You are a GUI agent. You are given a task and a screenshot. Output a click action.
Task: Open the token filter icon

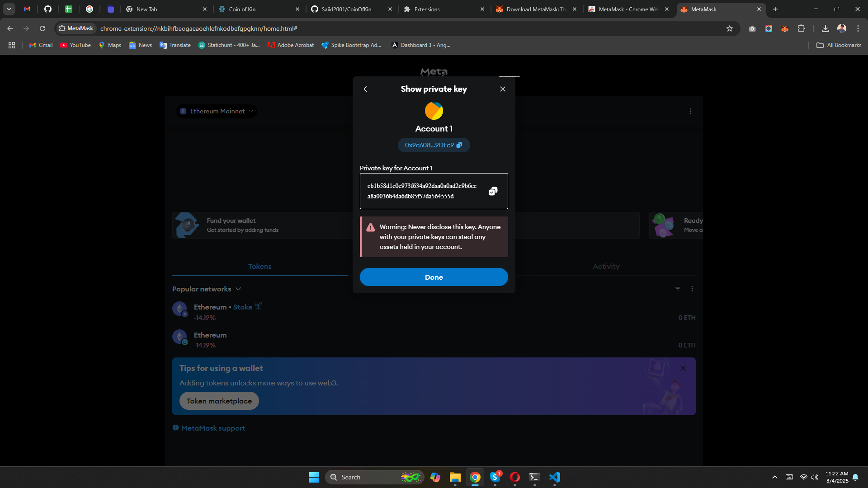tap(677, 289)
